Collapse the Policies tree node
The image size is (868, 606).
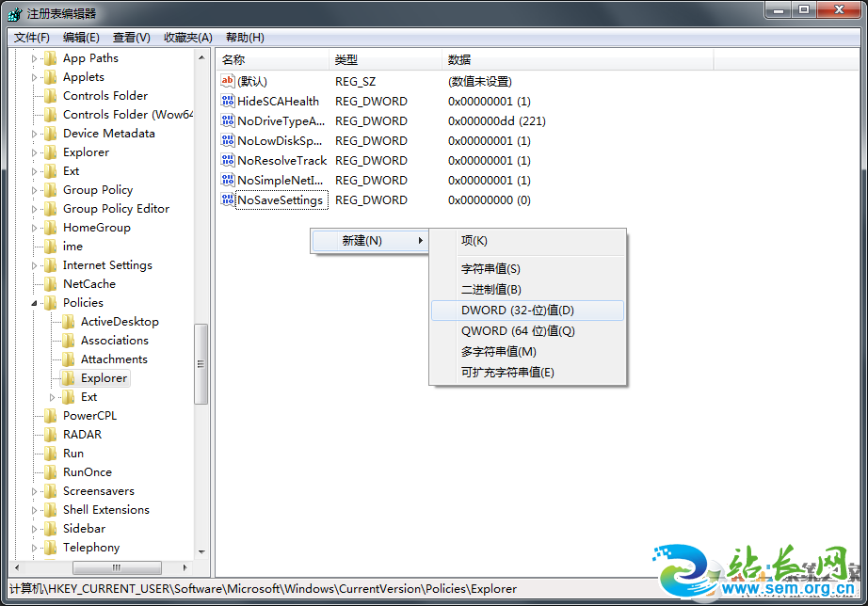pyautogui.click(x=35, y=303)
